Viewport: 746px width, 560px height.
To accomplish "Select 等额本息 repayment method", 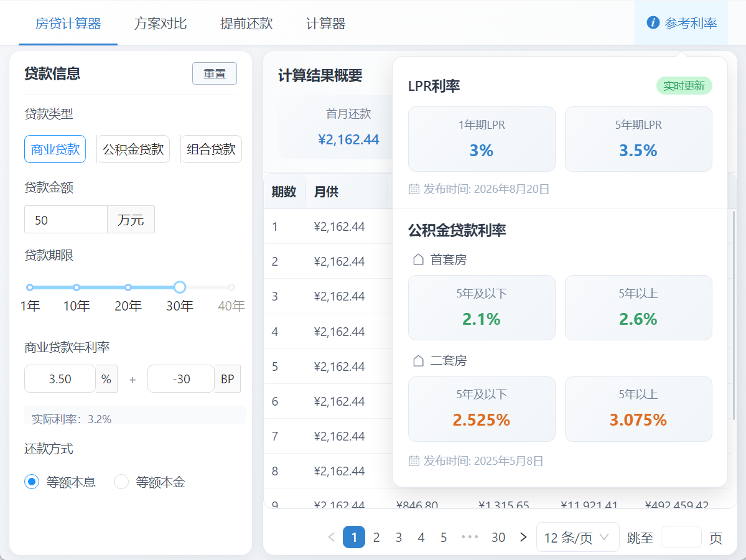I will [x=32, y=482].
